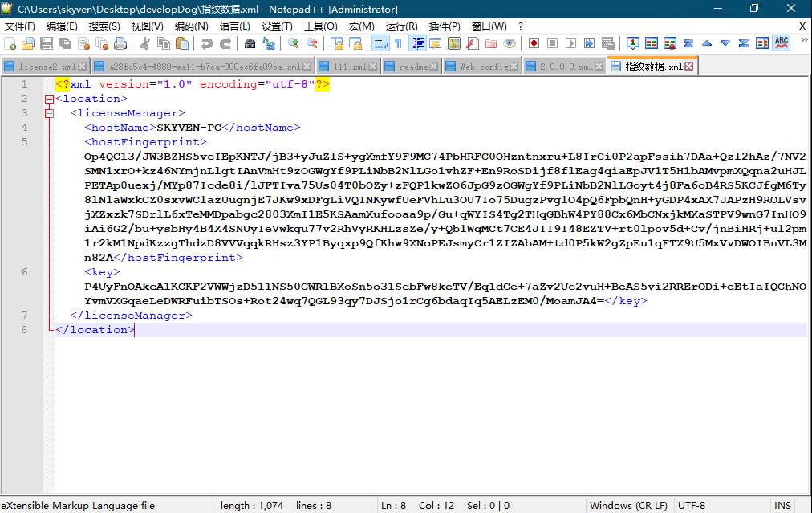Collapse the location node fold marker

[x=49, y=99]
